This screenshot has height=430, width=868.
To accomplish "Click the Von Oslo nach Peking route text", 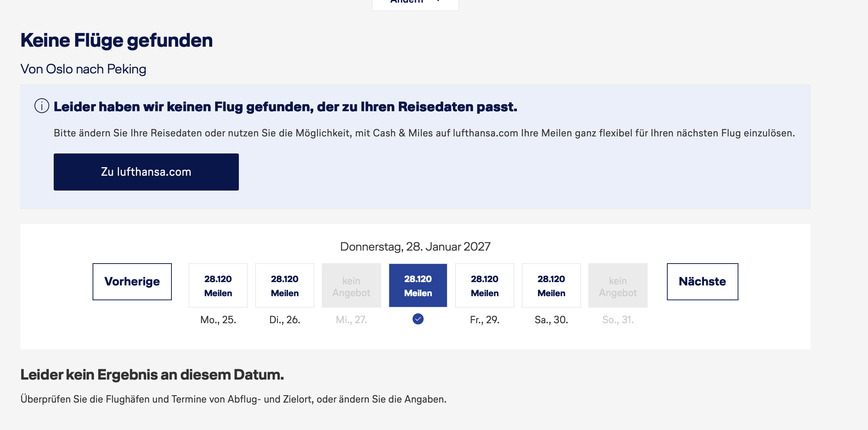I will pyautogui.click(x=83, y=69).
